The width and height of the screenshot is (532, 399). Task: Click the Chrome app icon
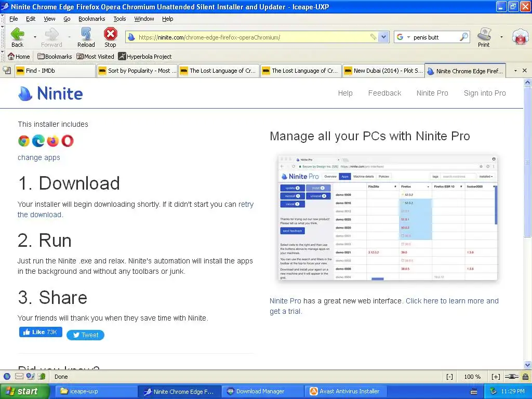[x=24, y=140]
